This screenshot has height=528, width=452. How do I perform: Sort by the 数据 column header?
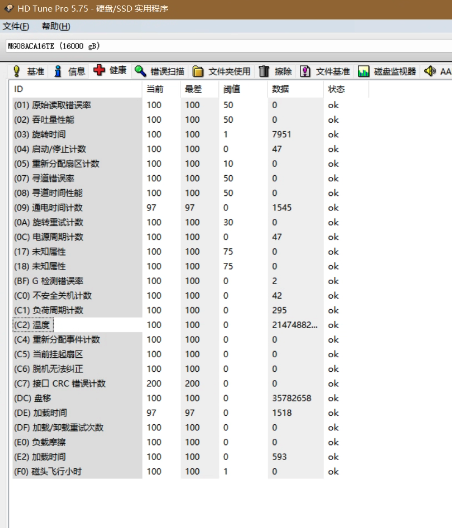tap(296, 89)
